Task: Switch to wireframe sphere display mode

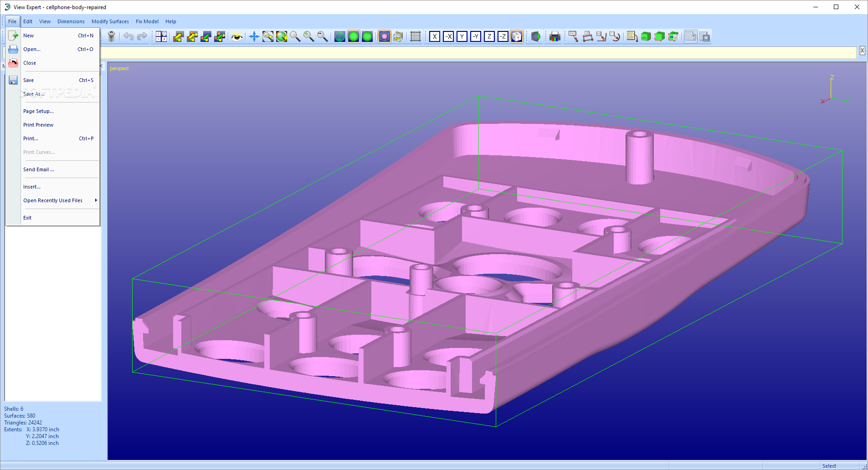Action: click(x=340, y=36)
